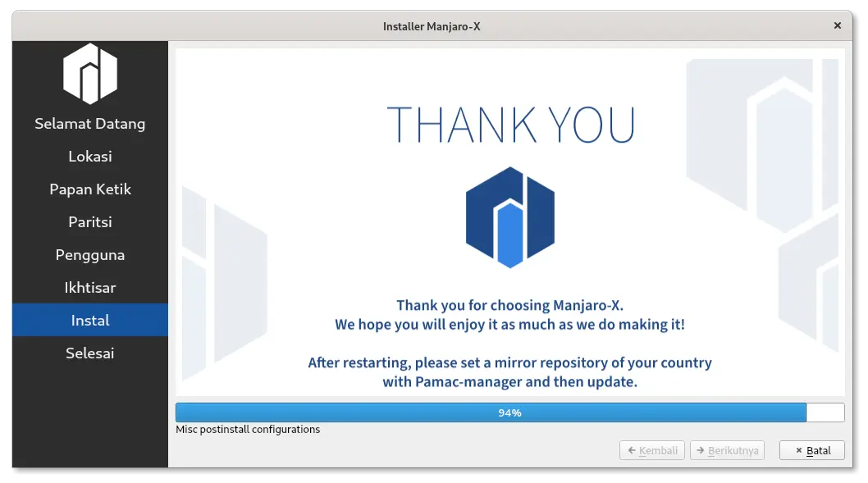Select Paritsi step in sidebar
The image size is (868, 483).
click(x=90, y=222)
